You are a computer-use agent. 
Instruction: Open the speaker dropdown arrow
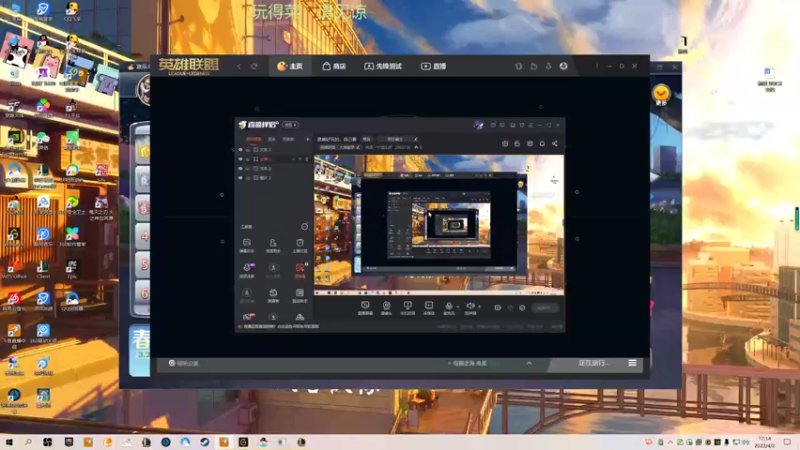tap(480, 307)
